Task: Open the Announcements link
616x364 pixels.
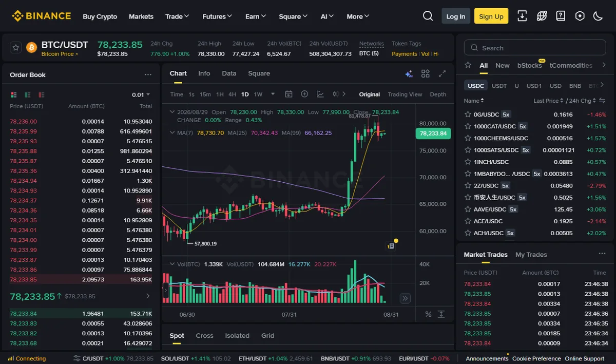Action: click(487, 358)
